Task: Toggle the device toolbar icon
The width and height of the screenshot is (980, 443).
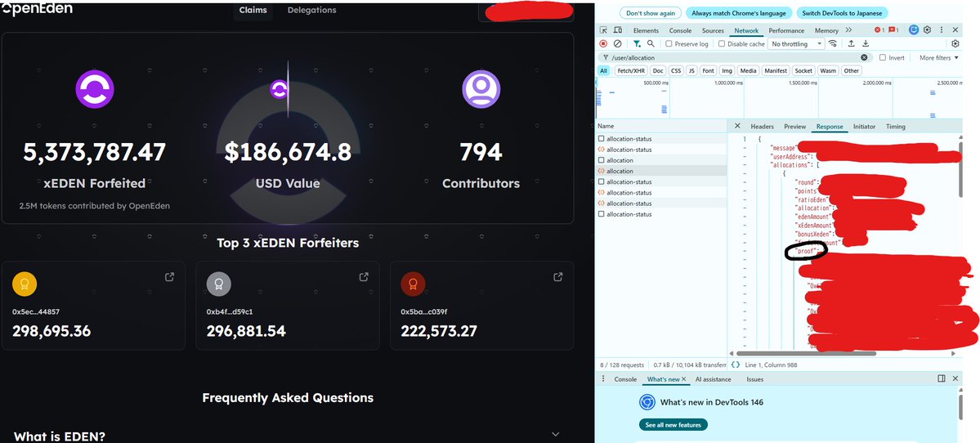Action: tap(617, 30)
